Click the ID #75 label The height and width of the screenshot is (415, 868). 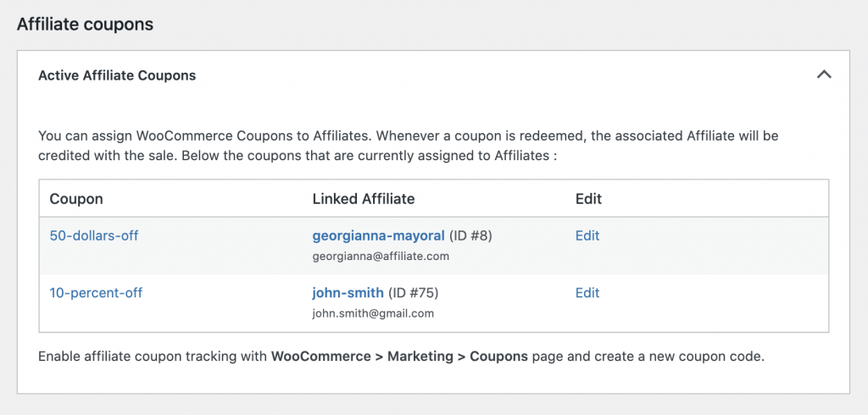click(413, 293)
